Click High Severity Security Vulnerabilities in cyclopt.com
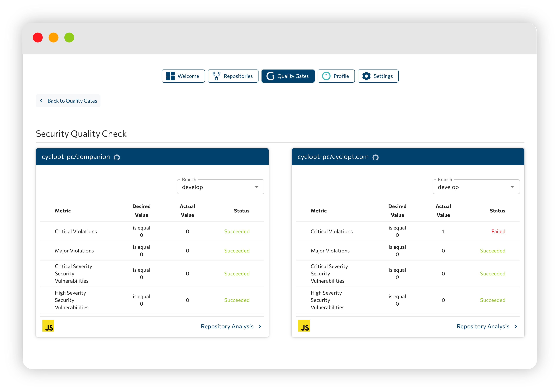Image resolution: width=560 pixels, height=392 pixels. point(328,300)
